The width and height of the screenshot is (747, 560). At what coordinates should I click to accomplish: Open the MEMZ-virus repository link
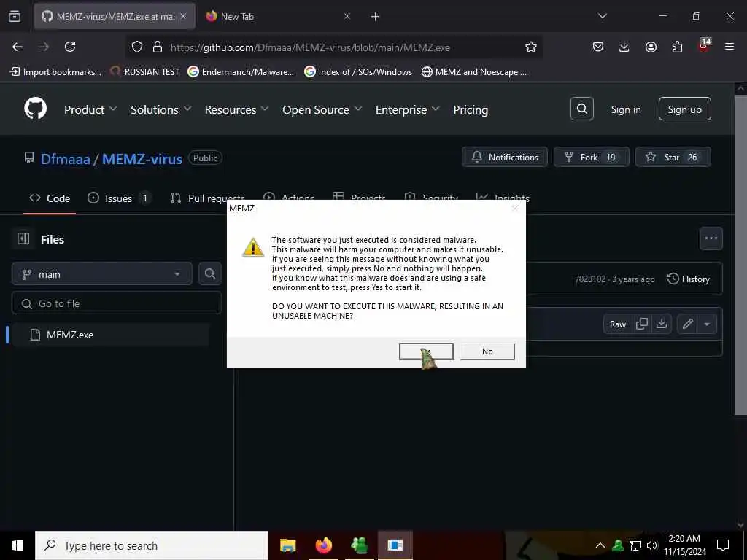click(142, 159)
